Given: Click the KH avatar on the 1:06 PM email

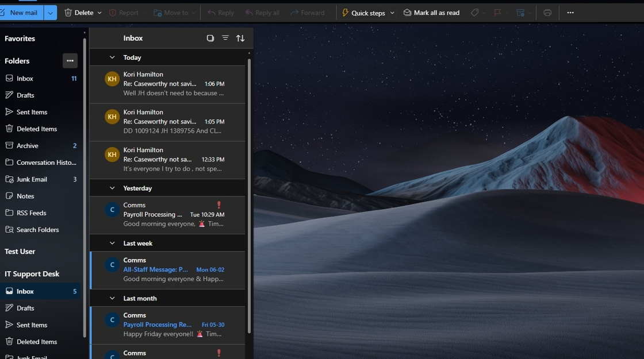Looking at the screenshot, I should point(112,79).
